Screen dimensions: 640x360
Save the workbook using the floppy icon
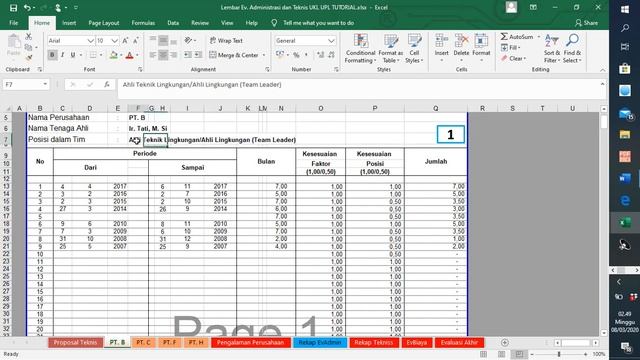[13, 8]
